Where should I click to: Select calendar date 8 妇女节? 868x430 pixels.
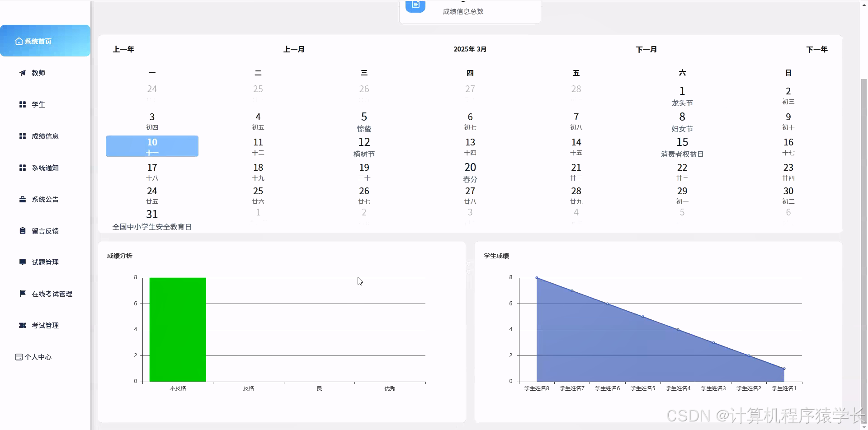[682, 122]
